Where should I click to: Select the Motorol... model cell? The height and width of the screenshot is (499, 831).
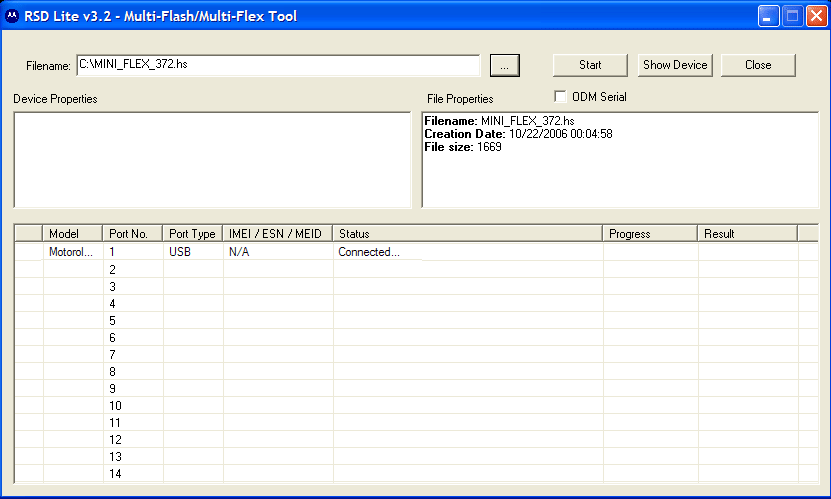pos(73,252)
